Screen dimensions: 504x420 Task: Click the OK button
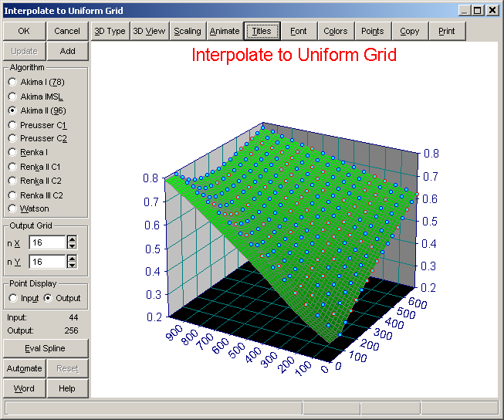point(25,31)
